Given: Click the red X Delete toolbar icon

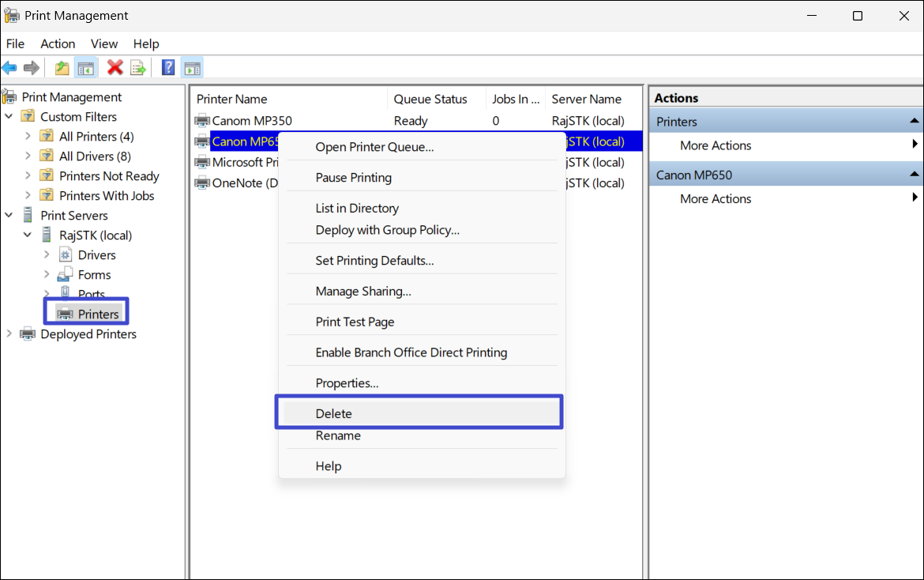Looking at the screenshot, I should (x=115, y=68).
